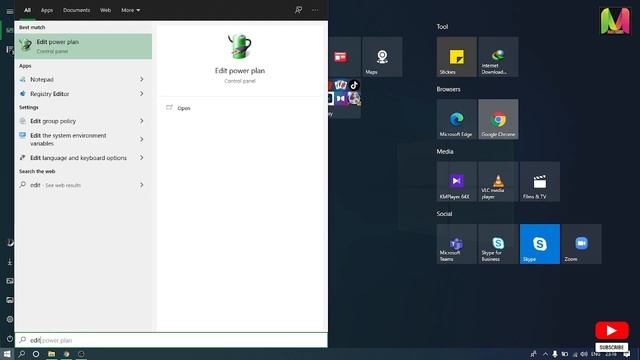Click the Tool group heading
640x360 pixels.
[x=442, y=27]
